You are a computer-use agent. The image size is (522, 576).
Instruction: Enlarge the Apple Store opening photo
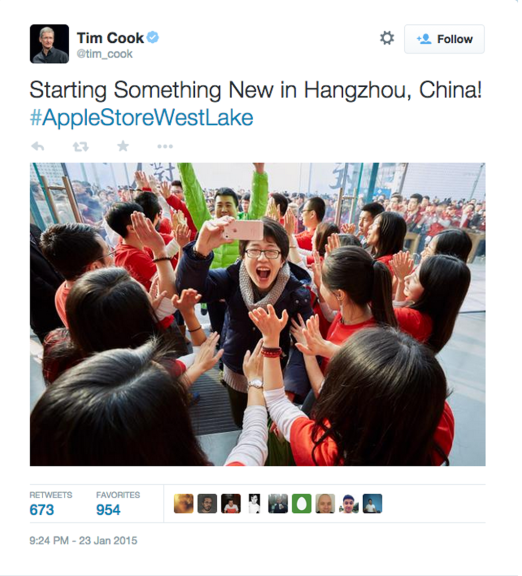258,314
